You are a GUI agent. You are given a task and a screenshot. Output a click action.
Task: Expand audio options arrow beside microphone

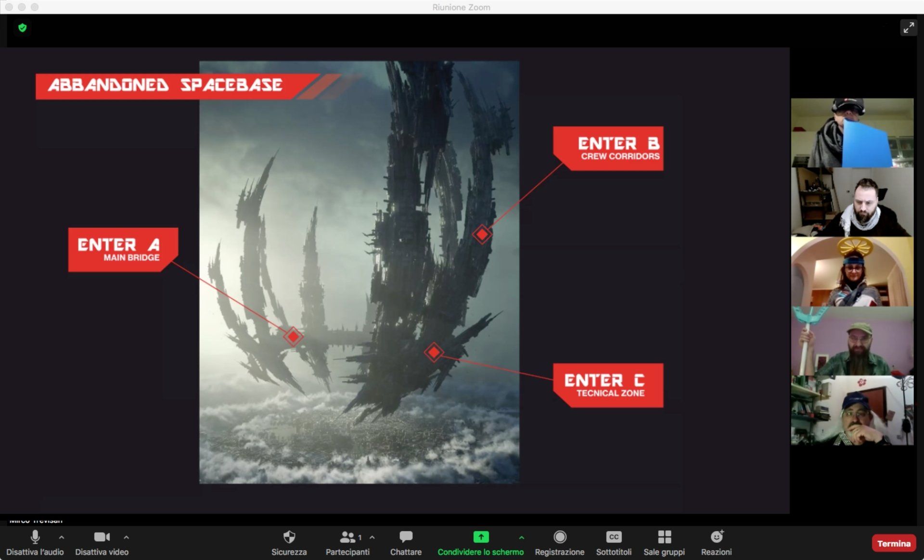click(x=62, y=537)
